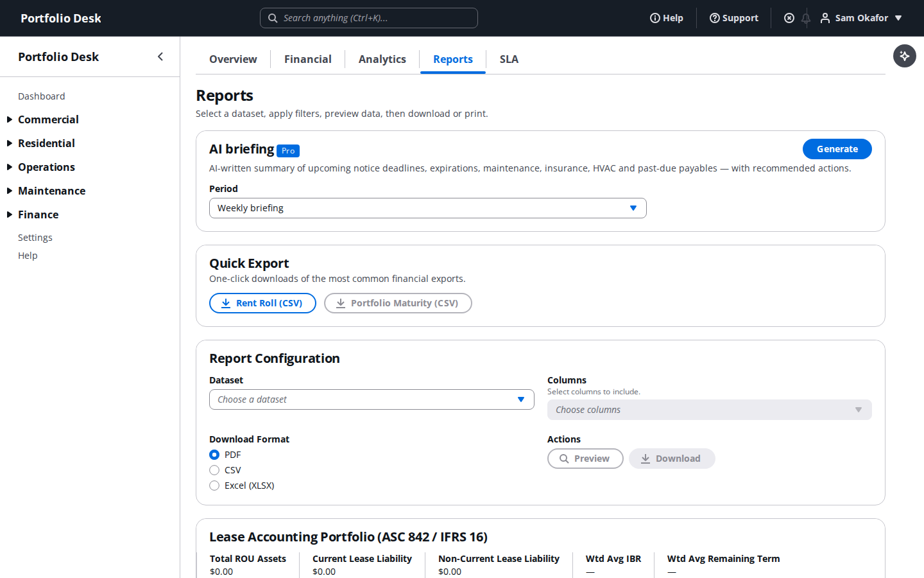Focus the Search anything input field
This screenshot has width=924, height=578.
(369, 18)
